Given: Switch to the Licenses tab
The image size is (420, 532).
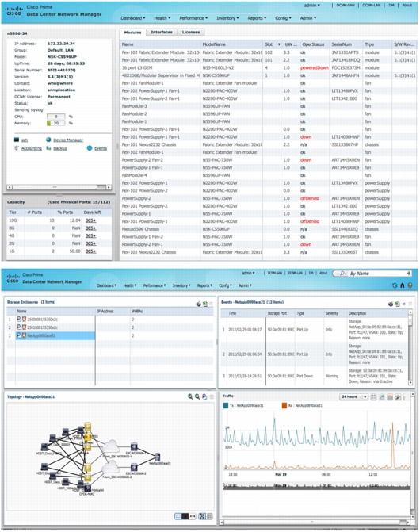Looking at the screenshot, I should pos(191,33).
